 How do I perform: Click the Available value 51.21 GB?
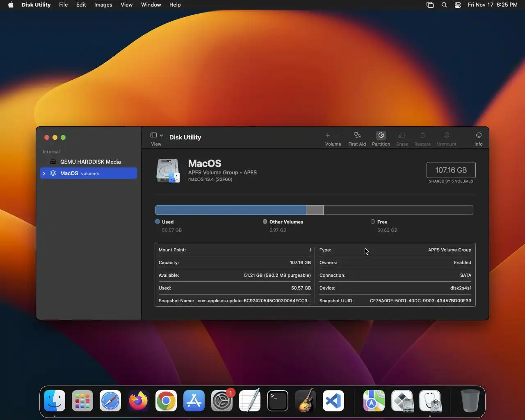tap(277, 275)
